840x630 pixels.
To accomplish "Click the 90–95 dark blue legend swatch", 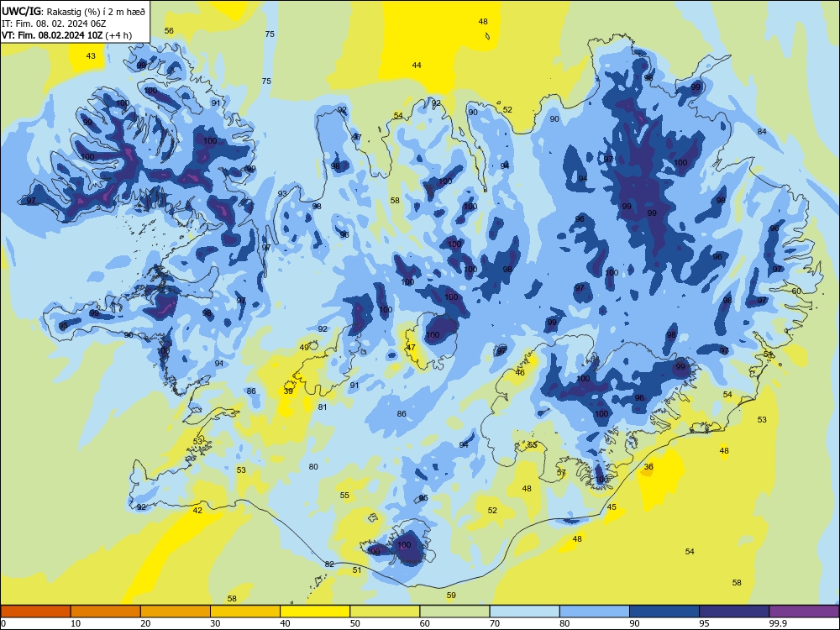I will 664,612.
